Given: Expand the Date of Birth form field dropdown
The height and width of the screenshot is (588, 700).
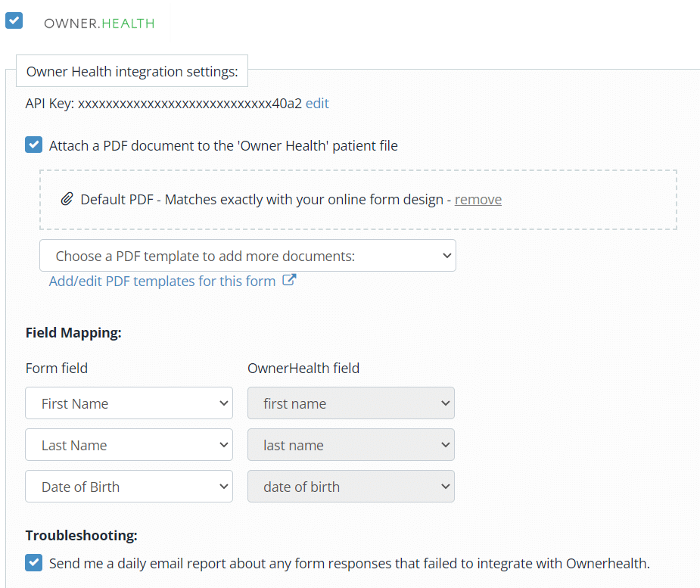Looking at the screenshot, I should click(x=128, y=487).
